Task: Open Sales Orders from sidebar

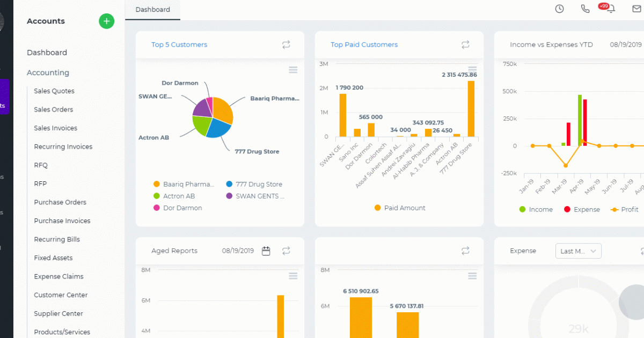Action: tap(53, 109)
